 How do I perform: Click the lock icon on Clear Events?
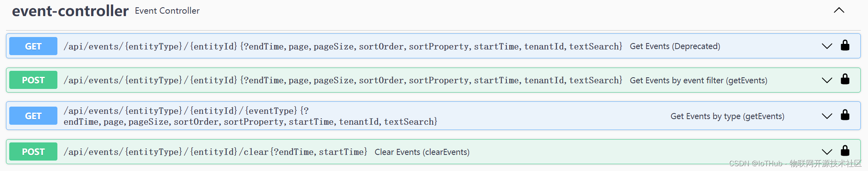click(845, 150)
